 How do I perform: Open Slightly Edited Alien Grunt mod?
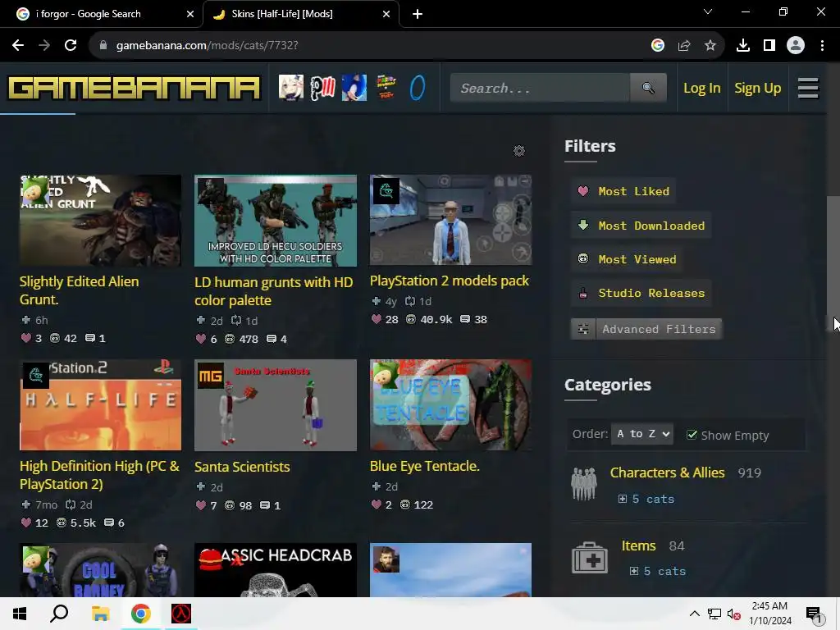[x=80, y=290]
